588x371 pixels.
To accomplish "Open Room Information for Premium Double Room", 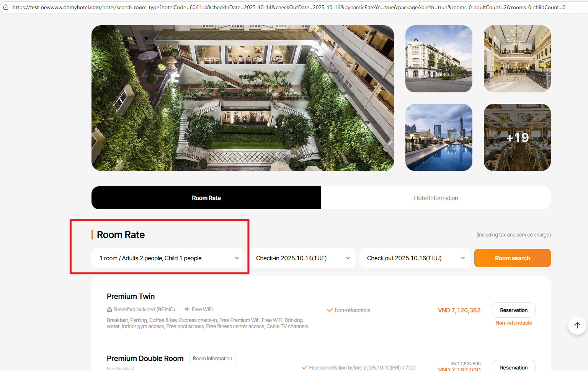I will (212, 358).
